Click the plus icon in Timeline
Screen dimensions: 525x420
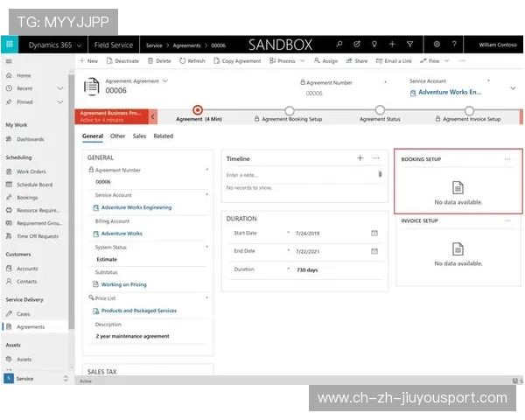pyautogui.click(x=360, y=158)
